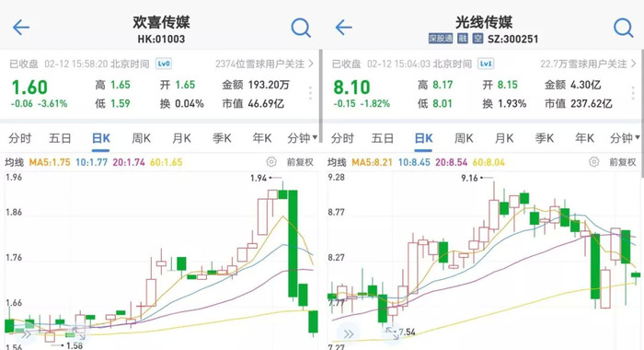Tap the double-arrow scroll icon on 光线传媒 chart
This screenshot has height=350, width=644.
point(349,334)
